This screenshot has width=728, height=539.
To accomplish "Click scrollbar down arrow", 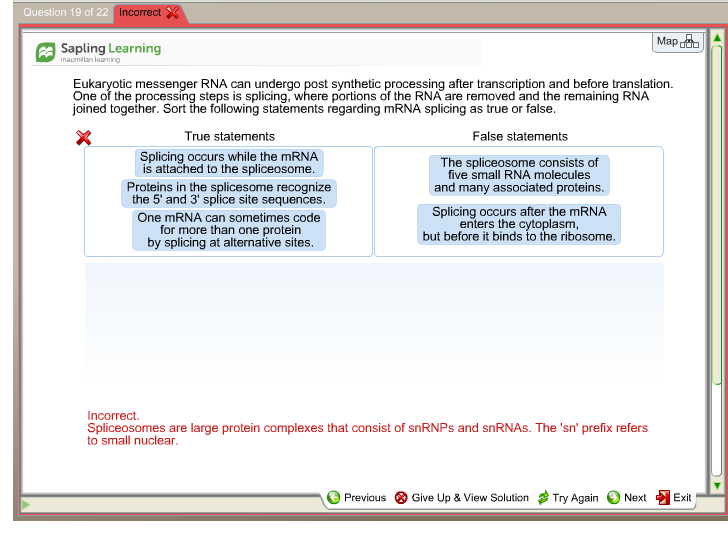I will point(717,486).
